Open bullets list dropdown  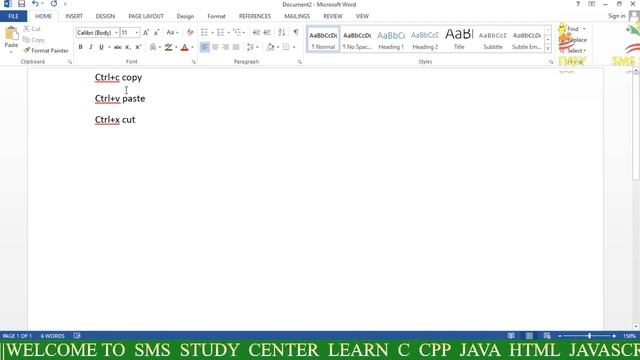click(212, 33)
